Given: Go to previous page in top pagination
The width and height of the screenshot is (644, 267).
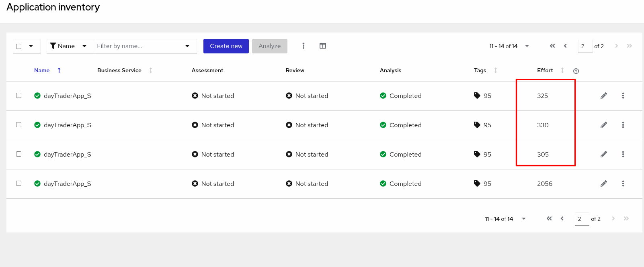Looking at the screenshot, I should pyautogui.click(x=565, y=46).
